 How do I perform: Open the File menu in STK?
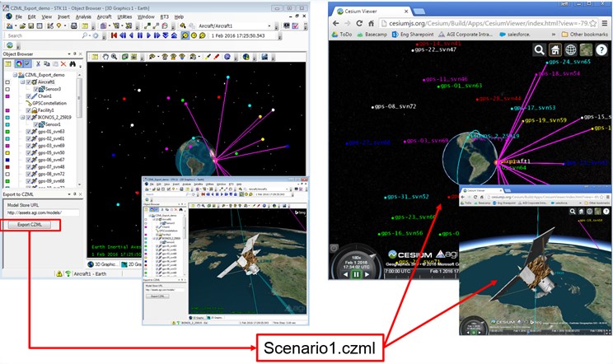point(18,16)
